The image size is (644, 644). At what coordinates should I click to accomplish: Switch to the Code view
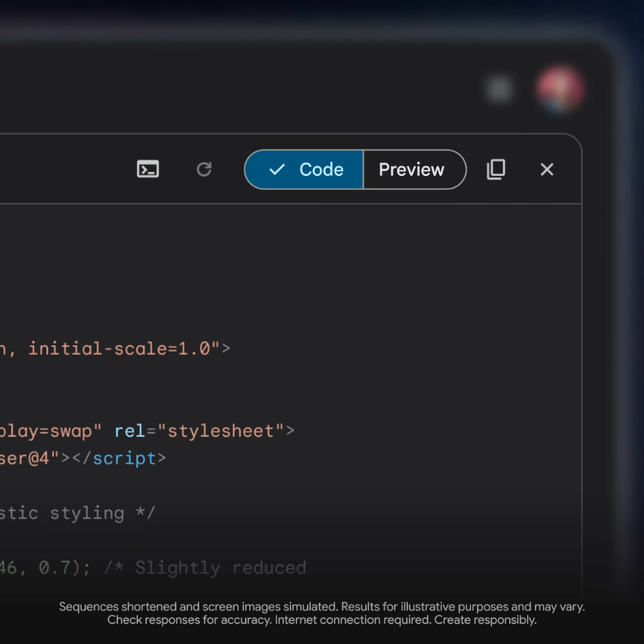click(304, 169)
